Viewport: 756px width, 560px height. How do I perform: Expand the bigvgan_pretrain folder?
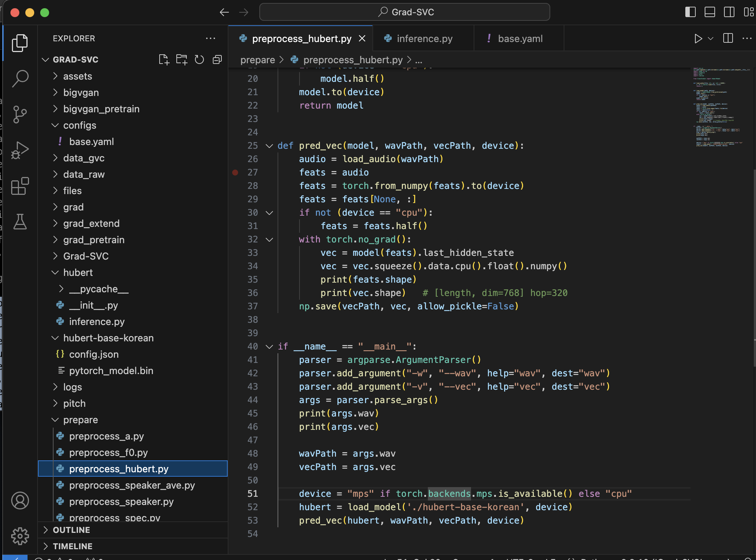pyautogui.click(x=55, y=109)
